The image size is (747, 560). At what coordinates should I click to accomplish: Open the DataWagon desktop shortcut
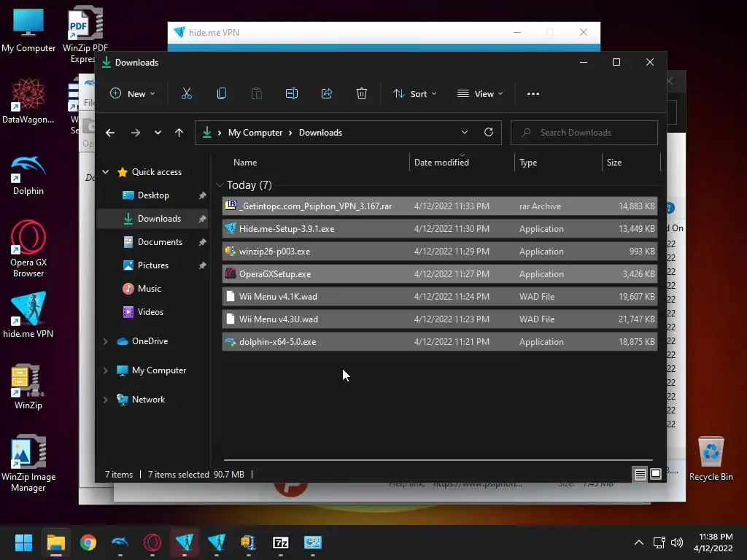click(28, 101)
